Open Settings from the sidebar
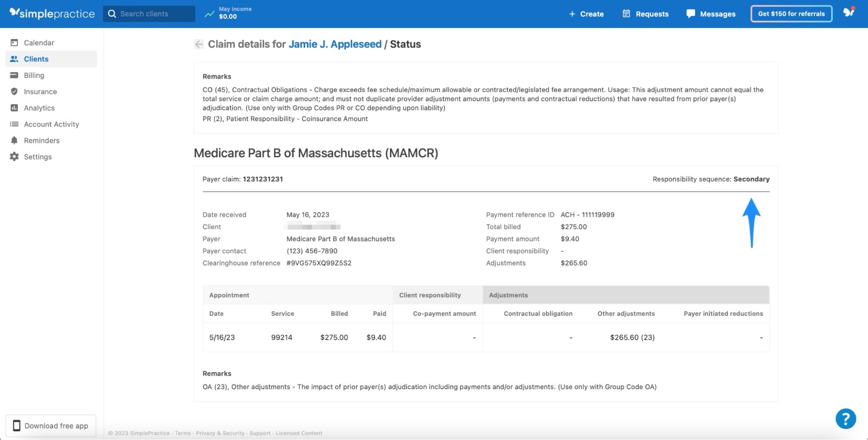The image size is (868, 440). (37, 157)
